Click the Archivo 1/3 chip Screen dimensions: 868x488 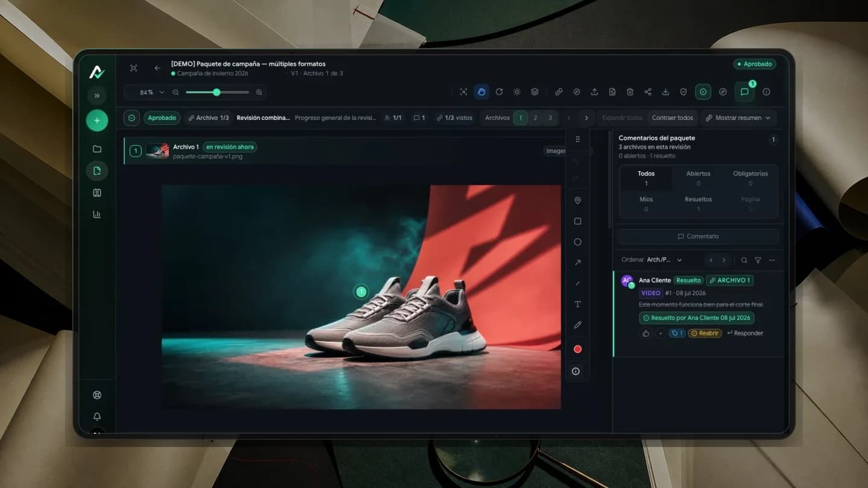(208, 118)
